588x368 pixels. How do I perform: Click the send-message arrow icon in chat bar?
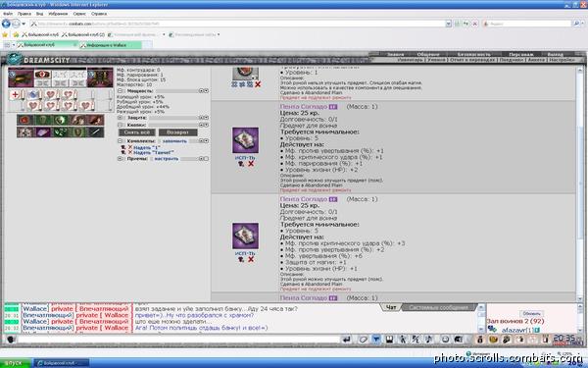click(347, 340)
